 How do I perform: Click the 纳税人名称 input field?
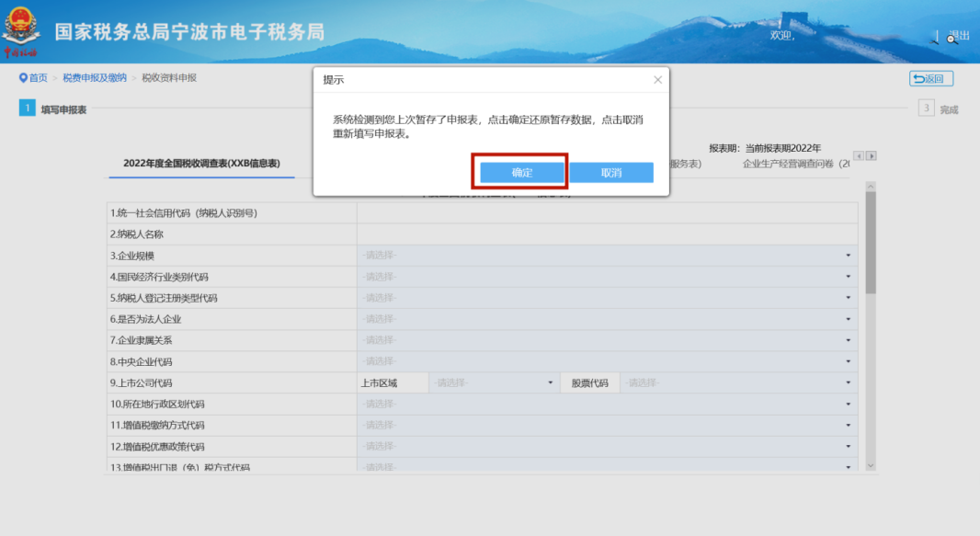click(607, 234)
